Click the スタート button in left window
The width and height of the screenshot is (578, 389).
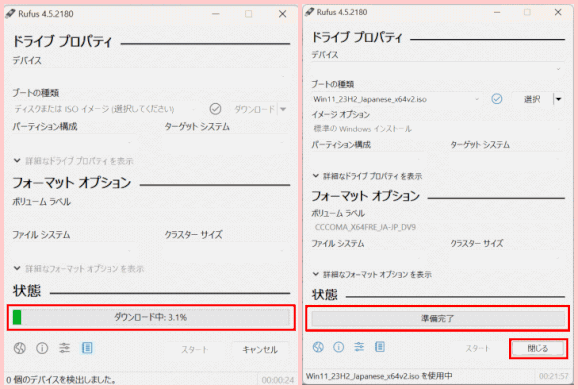pyautogui.click(x=195, y=350)
